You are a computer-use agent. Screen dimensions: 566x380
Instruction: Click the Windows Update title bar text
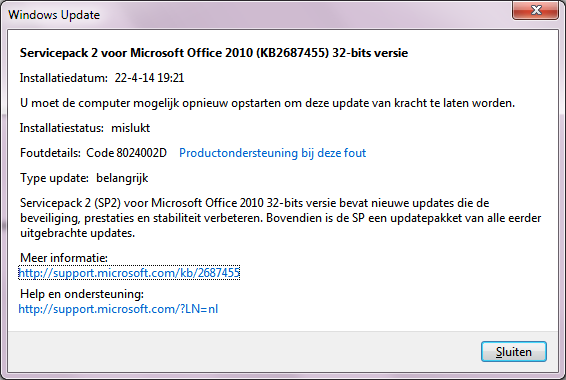click(54, 15)
